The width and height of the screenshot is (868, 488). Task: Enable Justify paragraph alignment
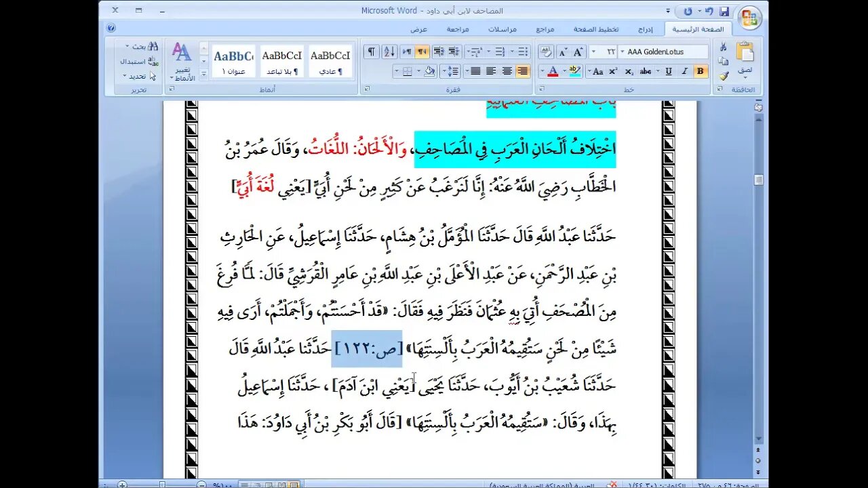(475, 71)
